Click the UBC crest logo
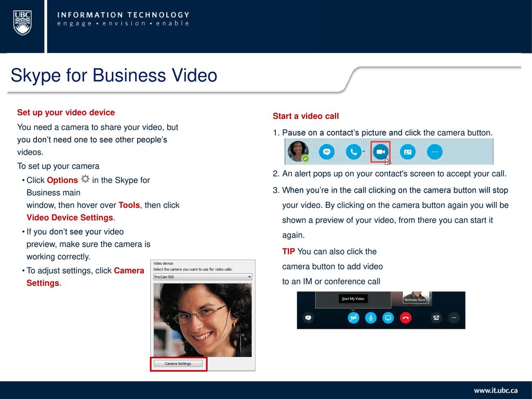The width and height of the screenshot is (532, 399). click(x=22, y=23)
